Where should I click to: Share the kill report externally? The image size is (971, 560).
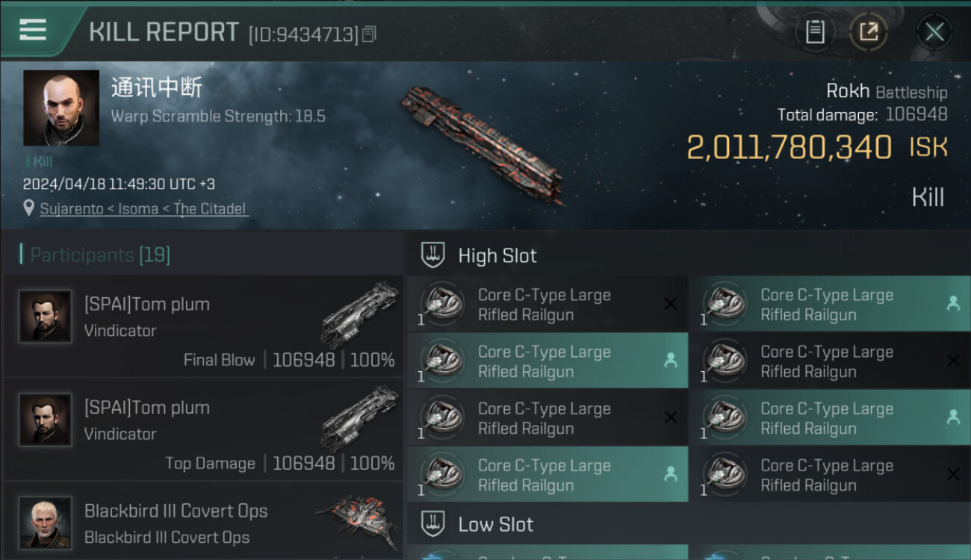pyautogui.click(x=868, y=32)
